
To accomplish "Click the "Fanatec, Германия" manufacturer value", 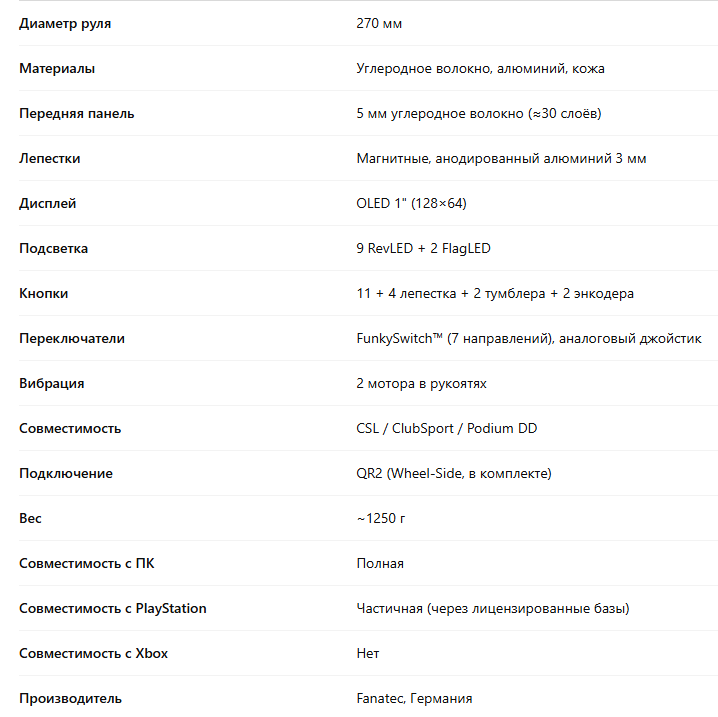I will coord(414,698).
